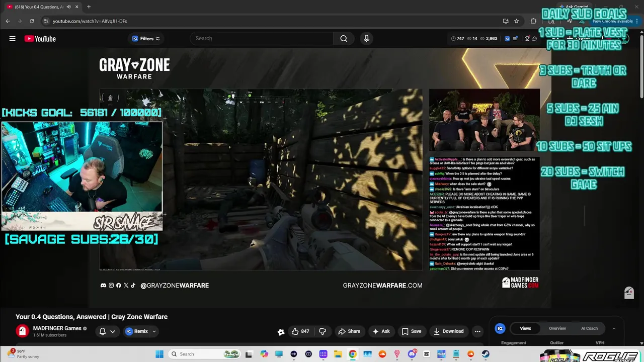Open the Chrome extensions puzzle icon
Viewport: 644px width, 362px height.
tap(533, 21)
